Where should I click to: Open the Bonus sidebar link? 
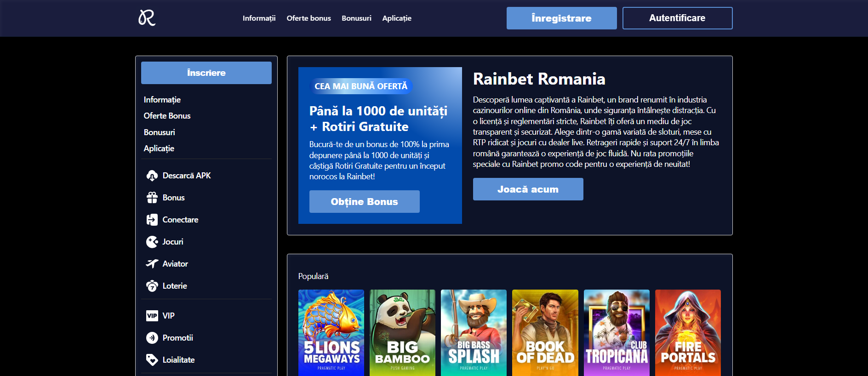tap(174, 198)
